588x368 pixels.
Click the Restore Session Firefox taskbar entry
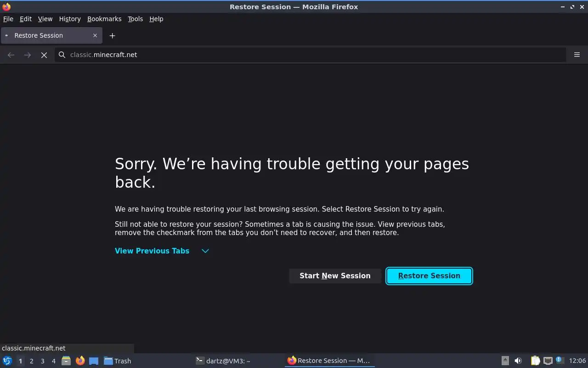pyautogui.click(x=330, y=361)
